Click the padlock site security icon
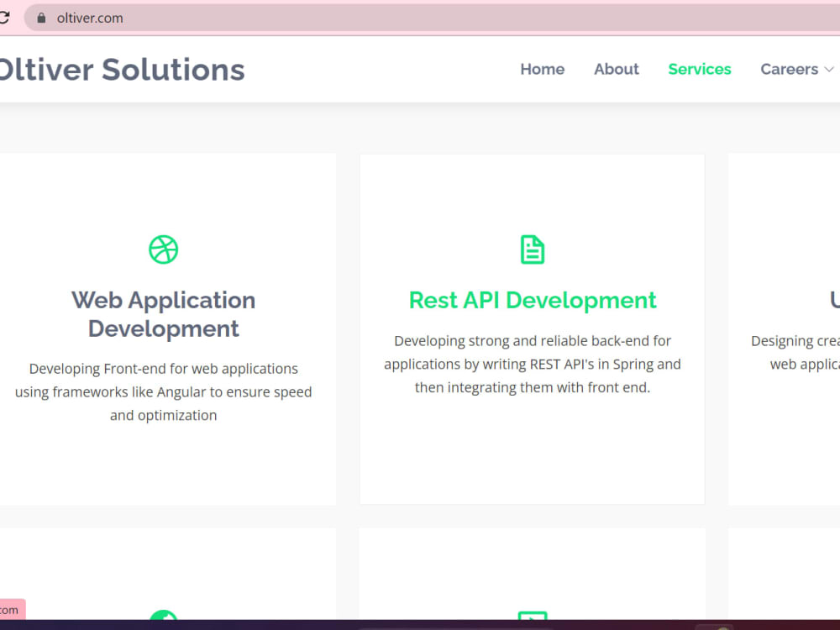Image resolution: width=840 pixels, height=630 pixels. point(41,18)
